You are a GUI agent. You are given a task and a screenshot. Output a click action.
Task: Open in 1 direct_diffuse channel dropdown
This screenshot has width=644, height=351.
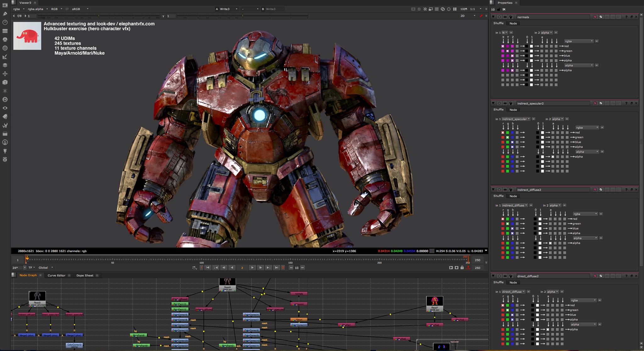pos(513,292)
